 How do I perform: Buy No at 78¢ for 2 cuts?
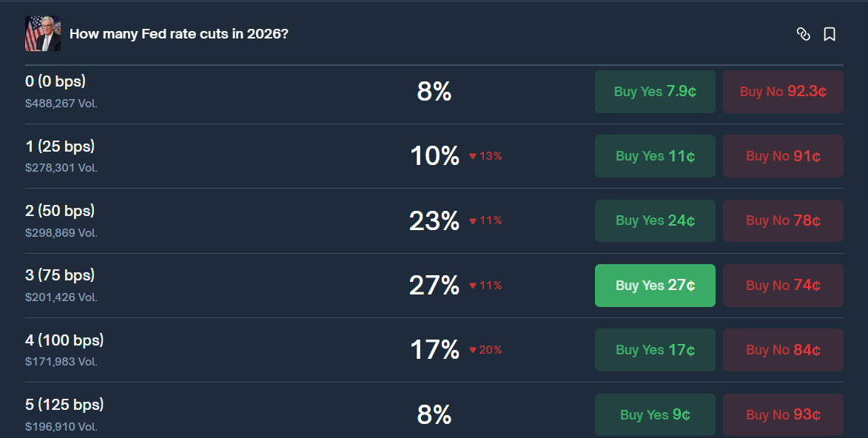coord(783,220)
